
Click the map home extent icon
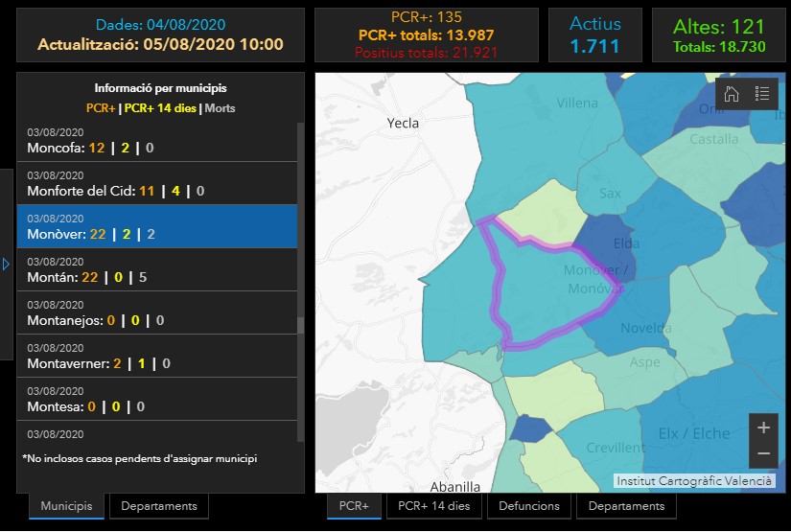(732, 94)
